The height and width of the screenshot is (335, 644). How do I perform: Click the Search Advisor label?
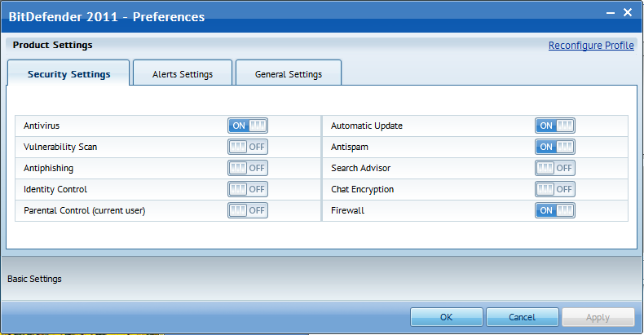click(x=360, y=168)
